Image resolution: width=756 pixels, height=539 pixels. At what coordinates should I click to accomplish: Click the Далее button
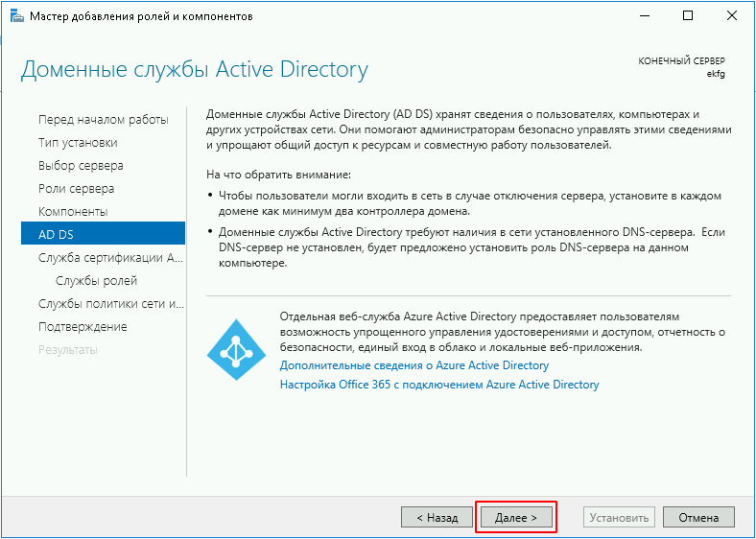point(516,517)
